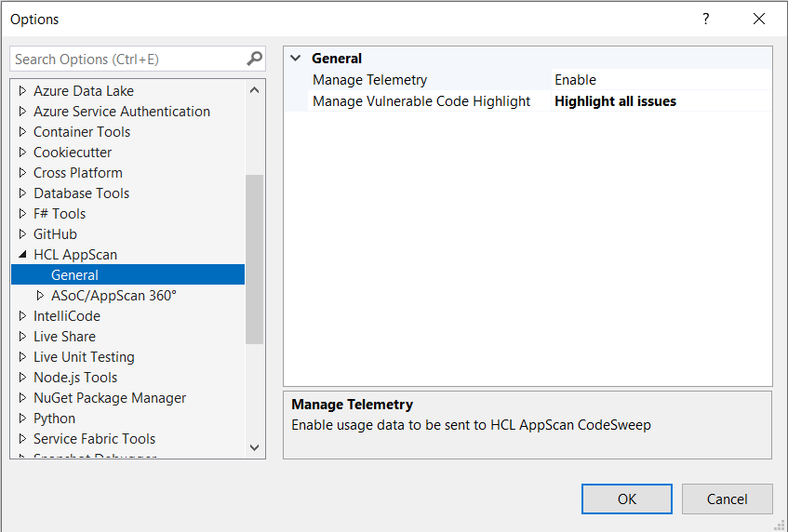The image size is (788, 532).
Task: Expand the GitHub node
Action: coord(22,234)
